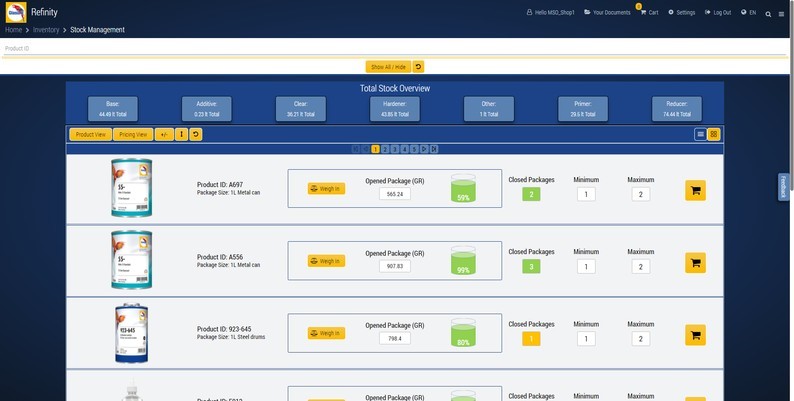Click reset icon next to Show All / Hide
This screenshot has height=401, width=794.
point(418,67)
